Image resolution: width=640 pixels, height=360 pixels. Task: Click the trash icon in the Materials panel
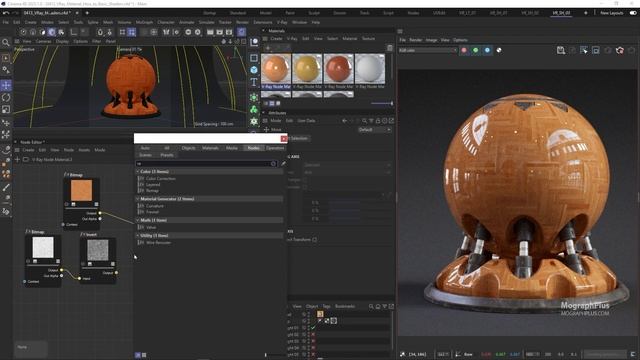pyautogui.click(x=390, y=48)
